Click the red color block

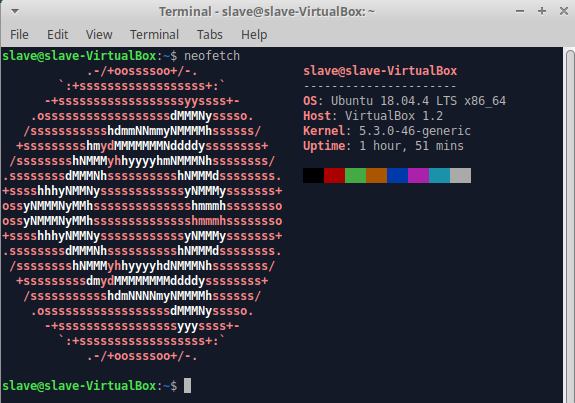pos(334,175)
